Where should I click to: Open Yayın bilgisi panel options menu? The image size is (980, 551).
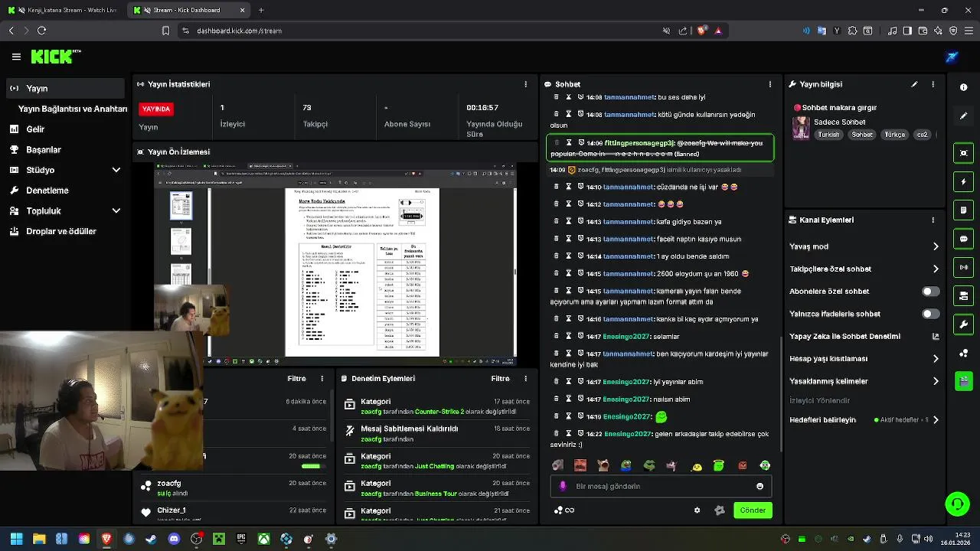click(933, 84)
